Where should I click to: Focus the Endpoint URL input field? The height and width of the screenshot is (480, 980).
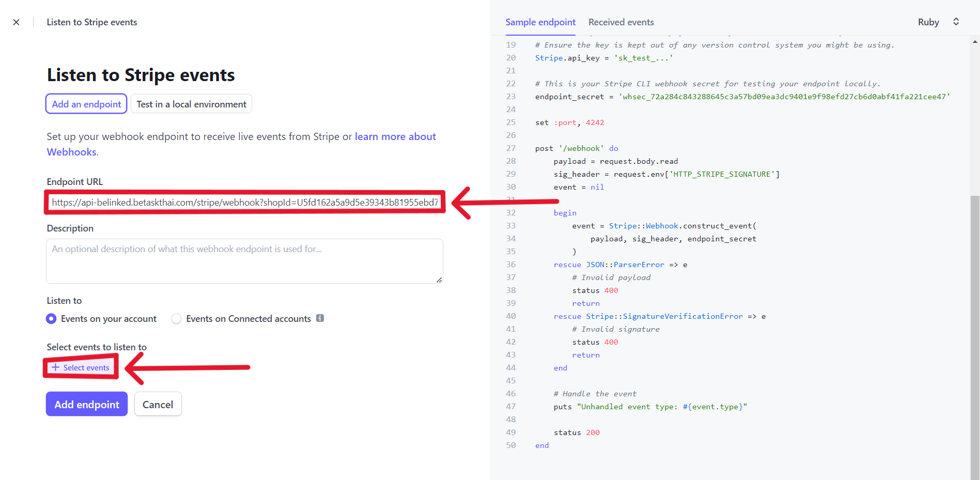click(244, 202)
